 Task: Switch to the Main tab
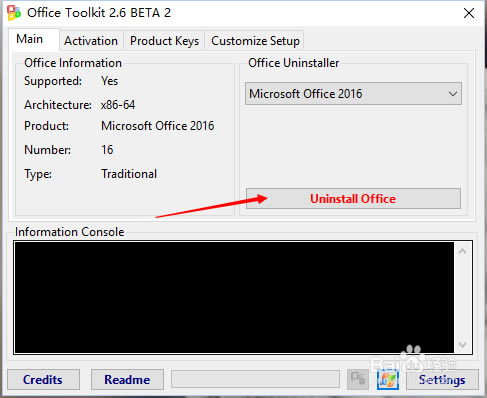pos(34,39)
